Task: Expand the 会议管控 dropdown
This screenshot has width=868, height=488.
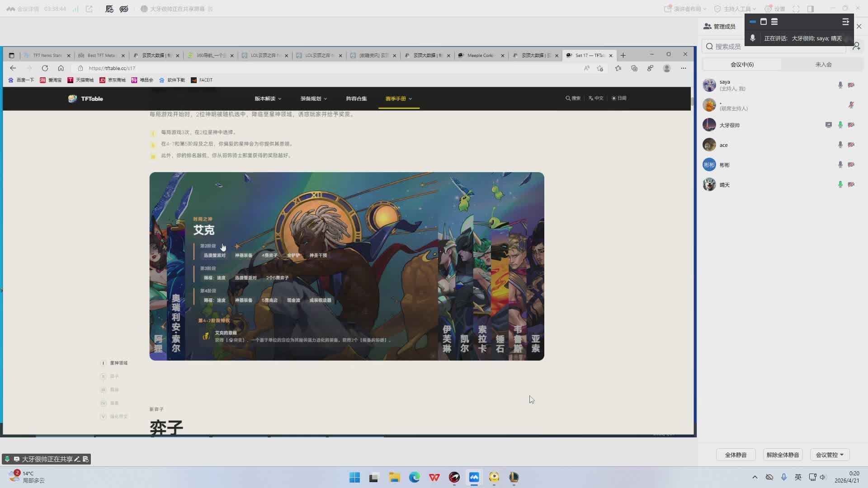Action: tap(830, 455)
